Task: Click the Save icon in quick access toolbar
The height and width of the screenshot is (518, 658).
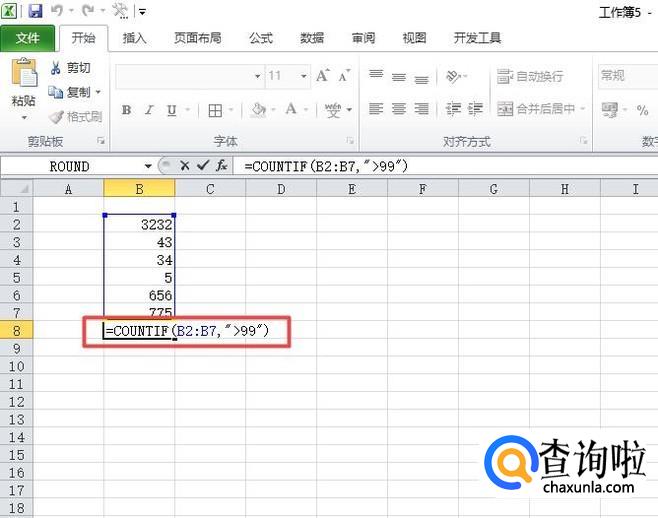Action: pyautogui.click(x=35, y=11)
